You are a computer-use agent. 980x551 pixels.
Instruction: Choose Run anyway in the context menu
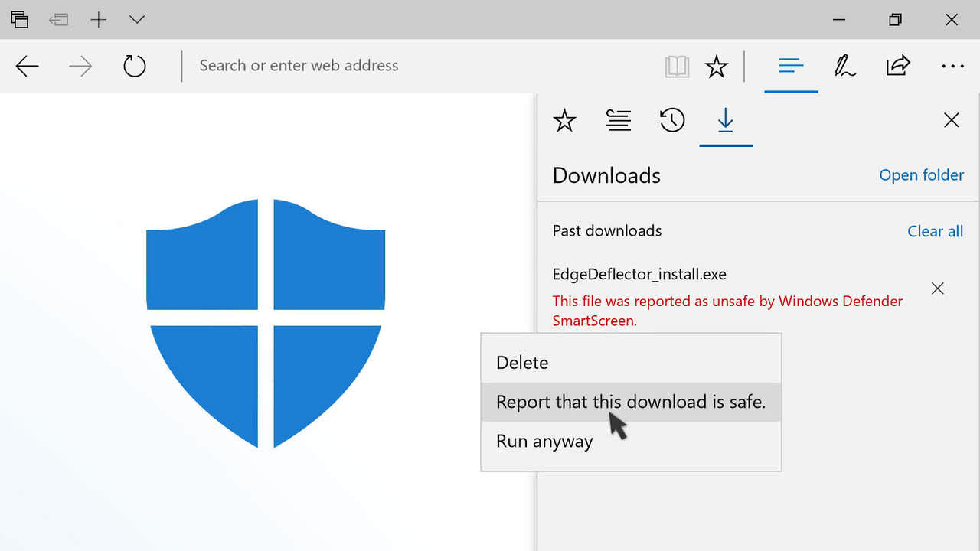point(544,441)
